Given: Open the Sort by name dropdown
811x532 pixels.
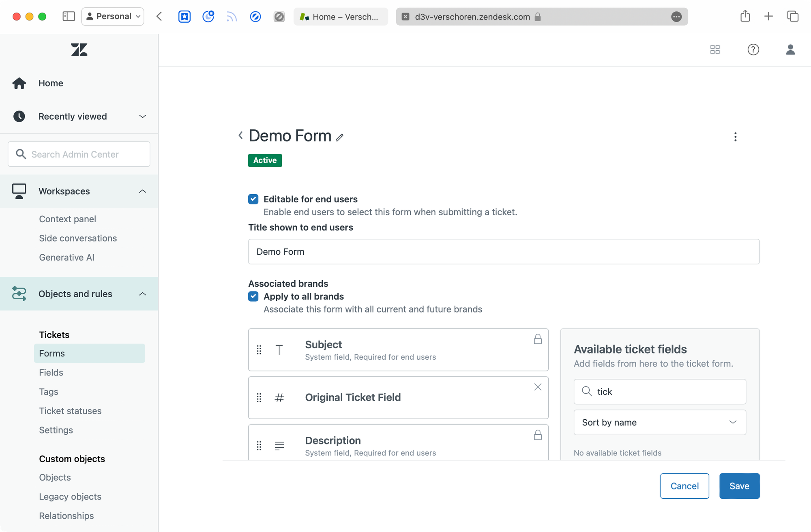Looking at the screenshot, I should pos(660,423).
